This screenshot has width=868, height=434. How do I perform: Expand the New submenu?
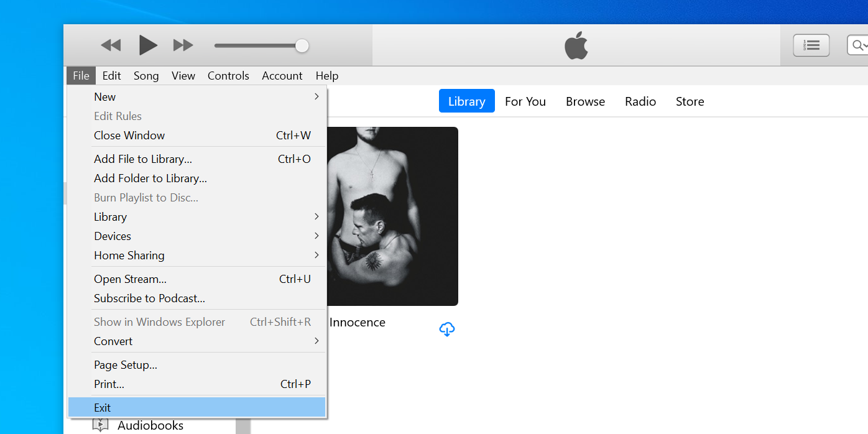tap(104, 96)
